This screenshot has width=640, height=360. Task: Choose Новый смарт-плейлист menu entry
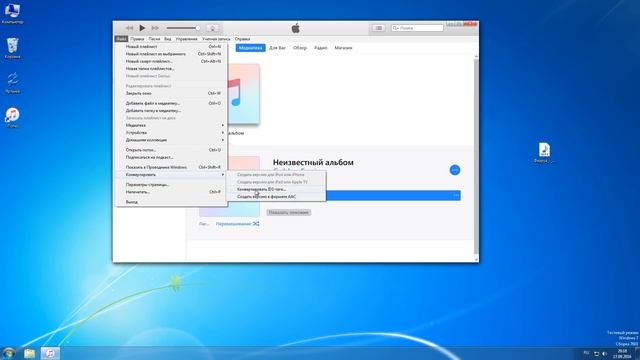pyautogui.click(x=171, y=61)
